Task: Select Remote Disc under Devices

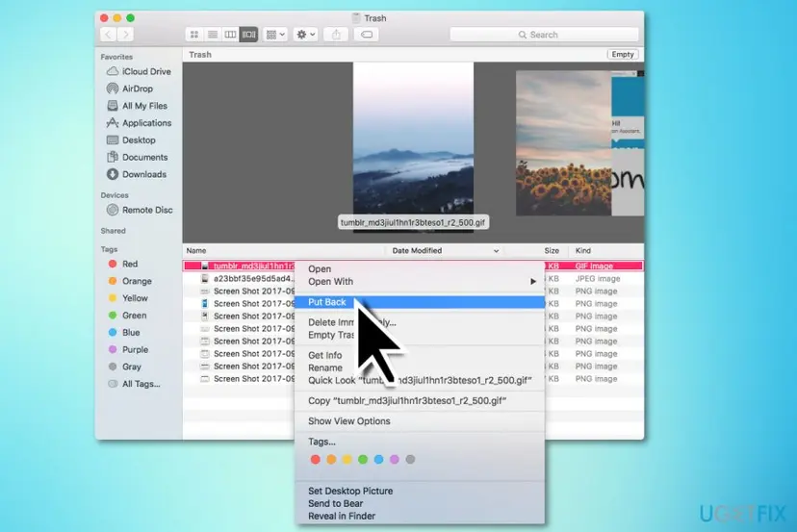Action: [140, 210]
